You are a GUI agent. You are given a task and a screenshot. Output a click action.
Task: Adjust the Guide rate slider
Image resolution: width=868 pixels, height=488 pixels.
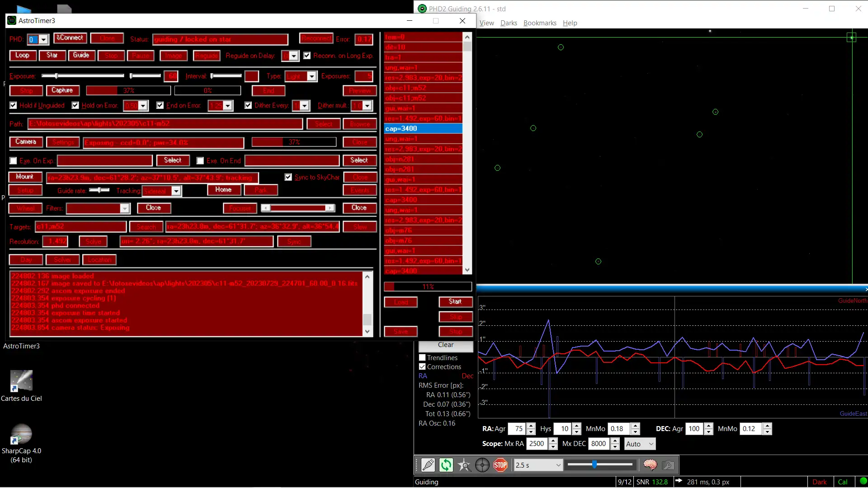click(99, 190)
